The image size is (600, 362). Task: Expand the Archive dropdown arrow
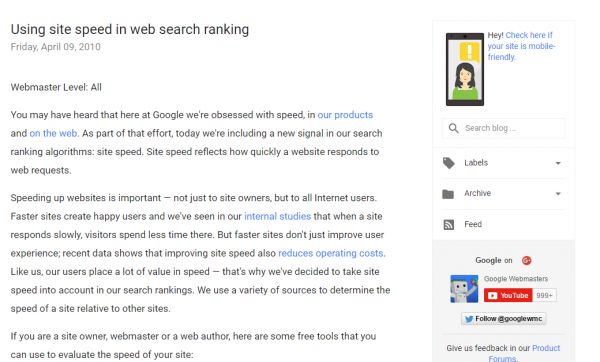[x=558, y=194]
